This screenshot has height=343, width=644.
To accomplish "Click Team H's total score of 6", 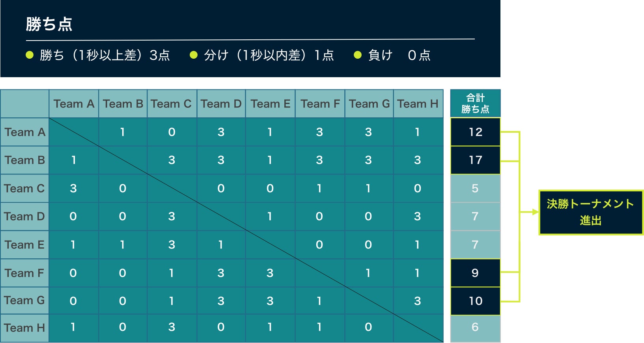I will point(475,327).
